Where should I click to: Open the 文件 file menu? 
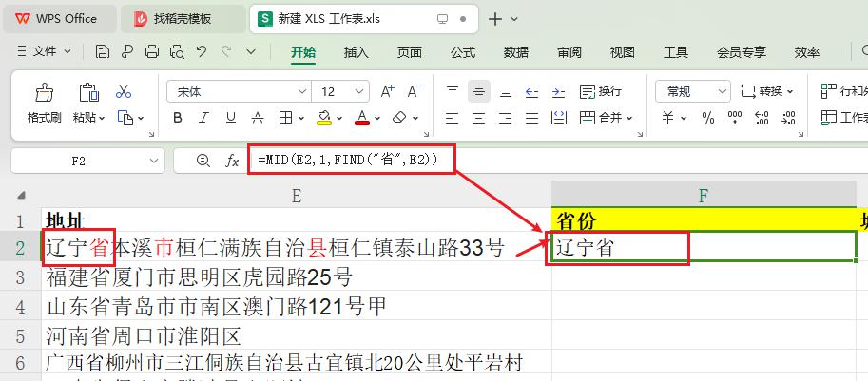pyautogui.click(x=45, y=52)
